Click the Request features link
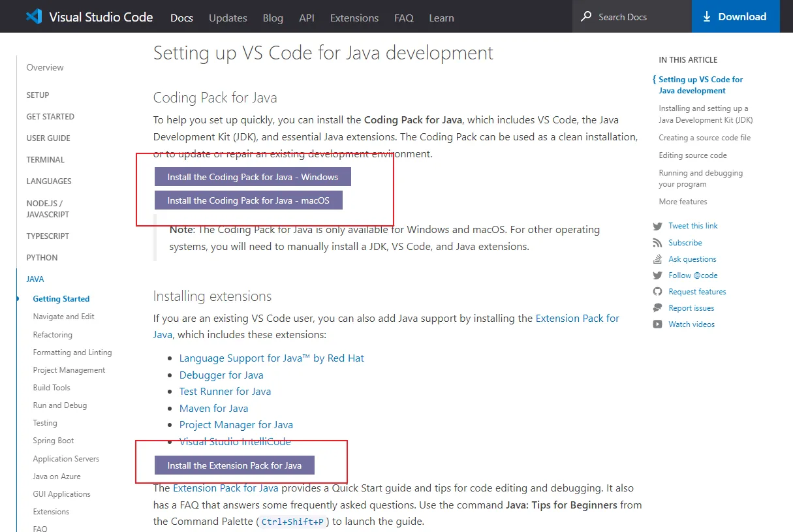This screenshot has width=793, height=532. [697, 292]
